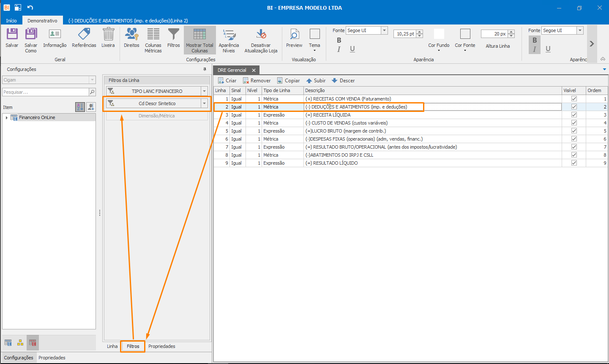Click the user sort icon beside A-Z
609x364 pixels.
click(91, 107)
